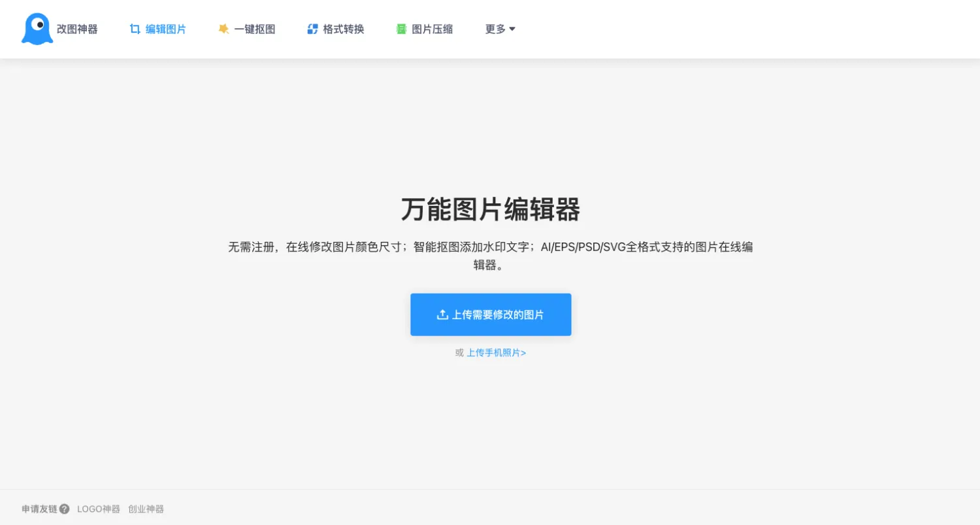Click the 上传需要修改的图片 button
Screen dimensions: 980x525
pos(491,314)
